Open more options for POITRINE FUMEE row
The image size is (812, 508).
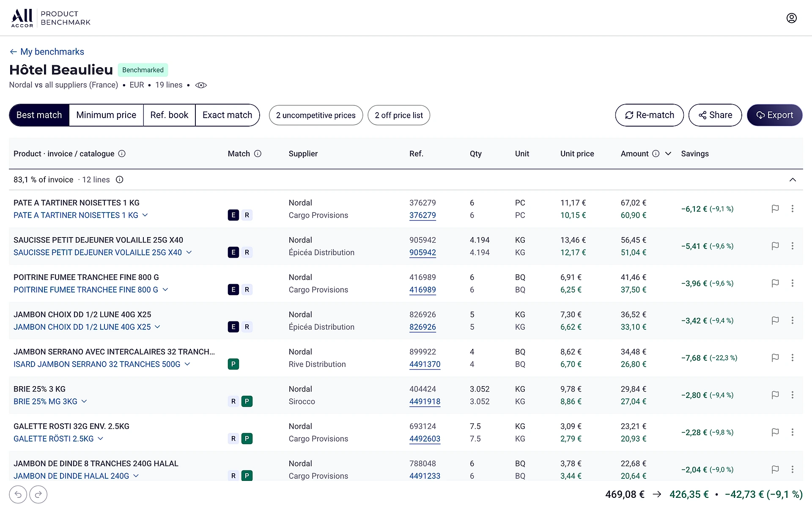tap(793, 283)
